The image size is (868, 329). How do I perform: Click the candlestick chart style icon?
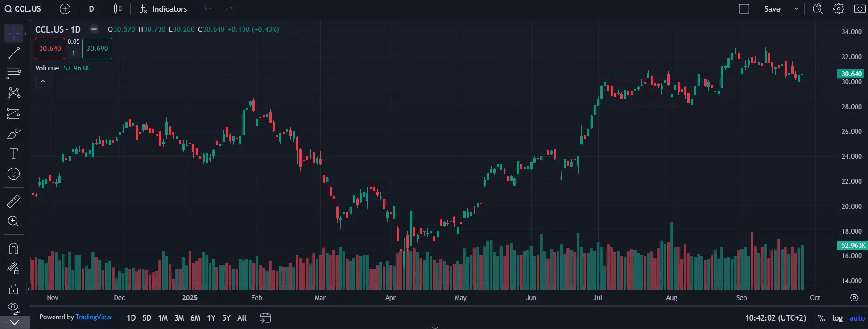(x=118, y=9)
